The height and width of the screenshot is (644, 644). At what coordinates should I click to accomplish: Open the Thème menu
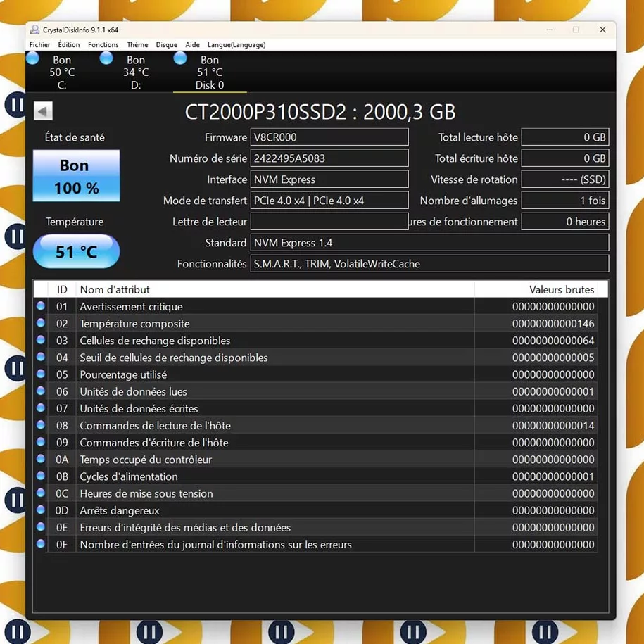click(137, 45)
